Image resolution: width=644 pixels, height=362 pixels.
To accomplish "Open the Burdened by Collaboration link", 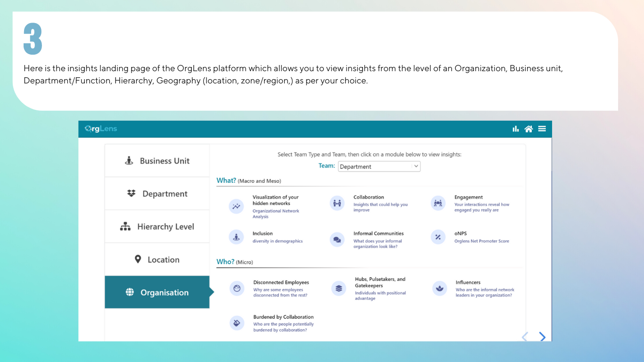I will (283, 317).
